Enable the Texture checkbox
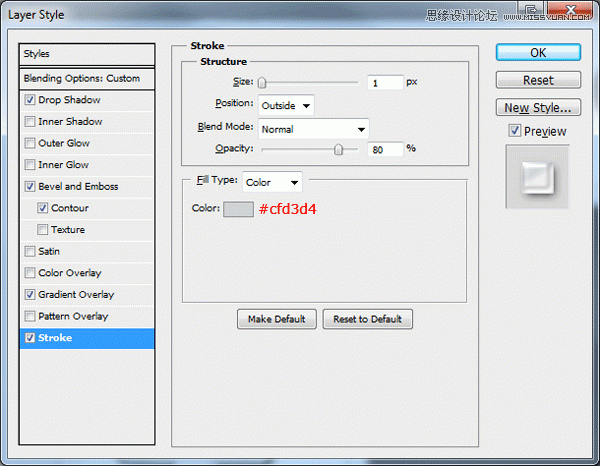The image size is (600, 466). (x=42, y=230)
